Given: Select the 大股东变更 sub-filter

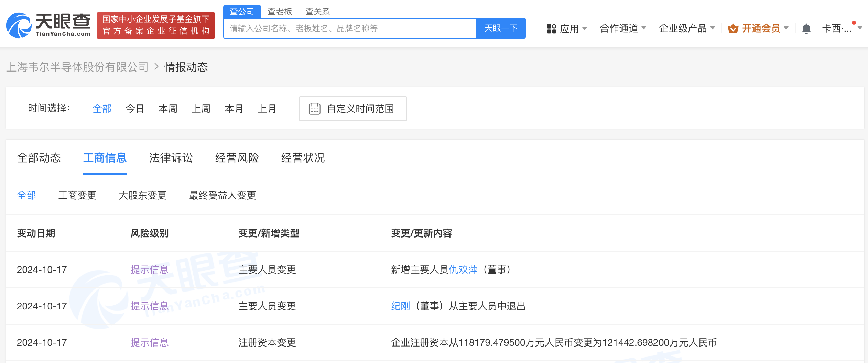Looking at the screenshot, I should click(142, 196).
